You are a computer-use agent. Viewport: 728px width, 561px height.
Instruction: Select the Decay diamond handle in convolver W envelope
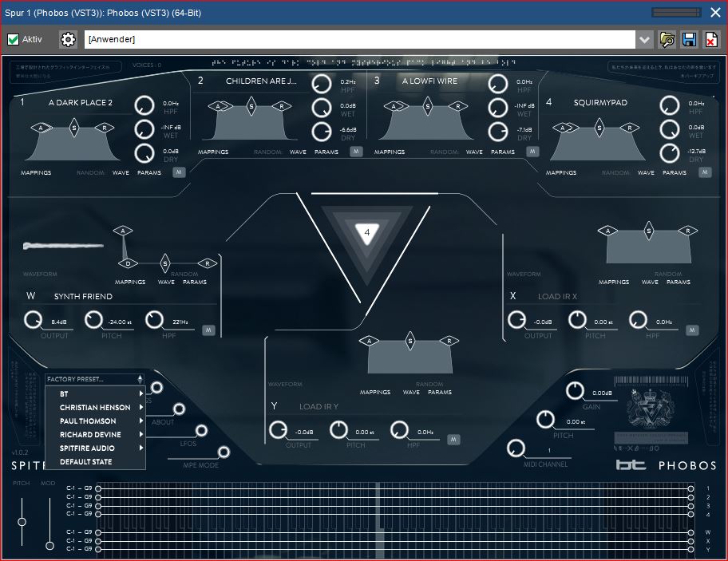[x=128, y=263]
